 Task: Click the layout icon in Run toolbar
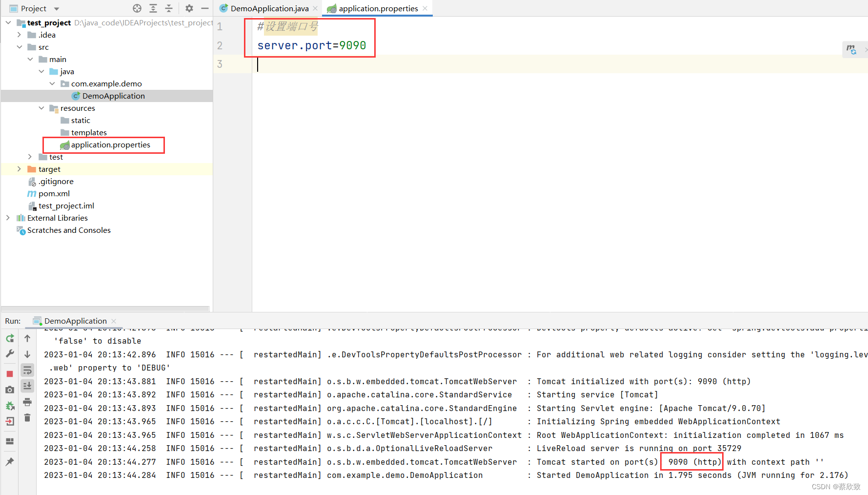tap(10, 441)
